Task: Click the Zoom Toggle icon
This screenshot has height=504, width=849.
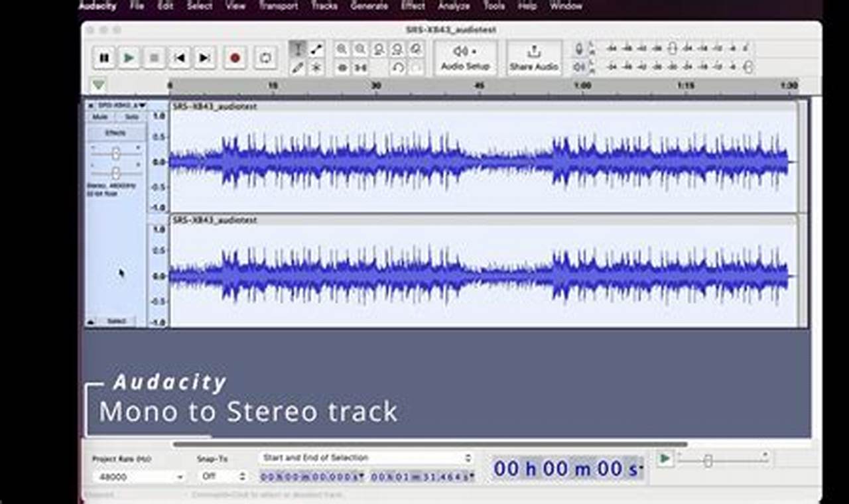Action: (416, 49)
